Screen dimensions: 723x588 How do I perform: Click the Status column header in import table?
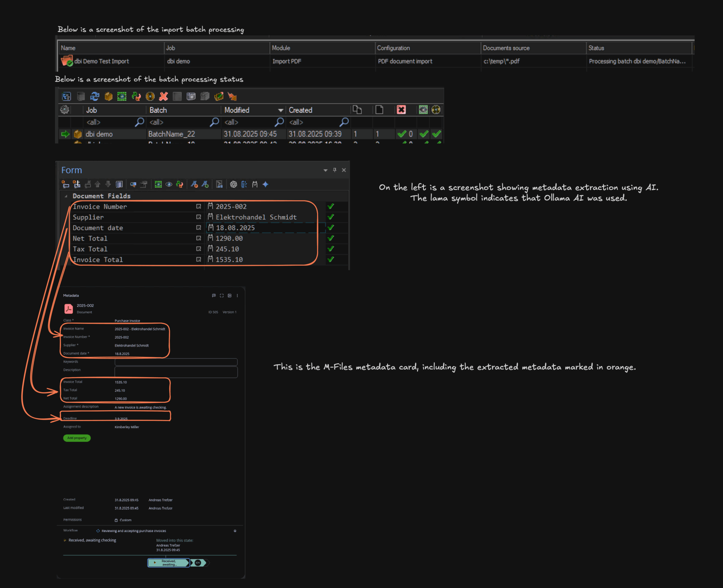(x=639, y=48)
